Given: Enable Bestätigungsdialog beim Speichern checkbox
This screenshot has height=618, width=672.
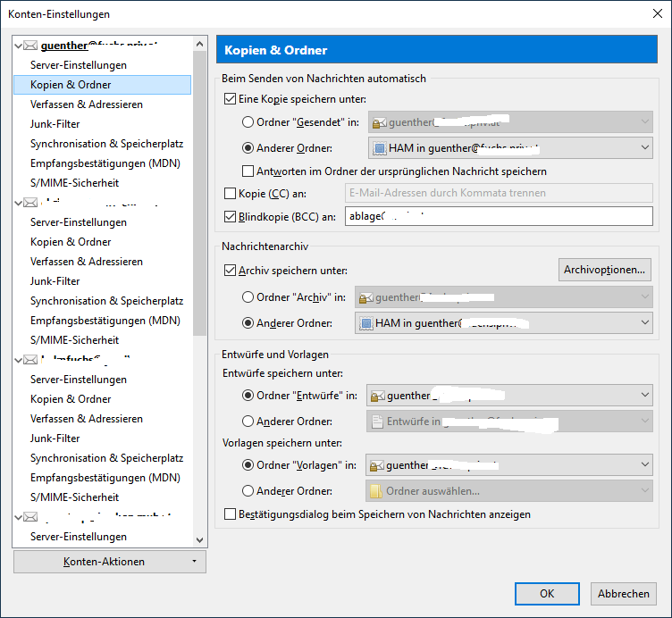Looking at the screenshot, I should [x=231, y=514].
